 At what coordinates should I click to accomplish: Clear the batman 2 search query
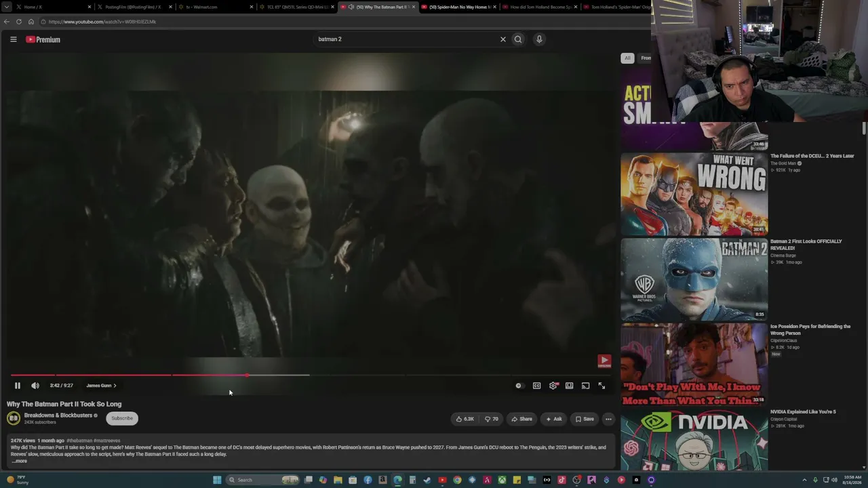tap(503, 39)
